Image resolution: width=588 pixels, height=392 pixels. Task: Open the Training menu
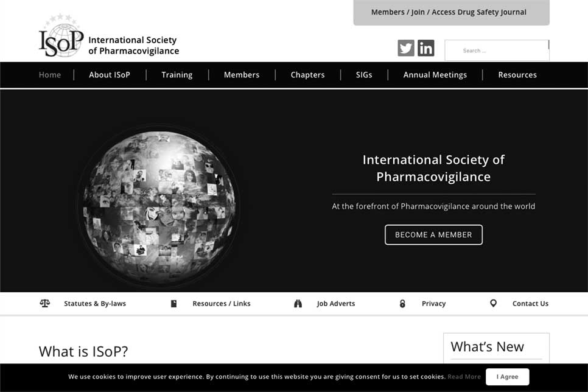coord(177,75)
